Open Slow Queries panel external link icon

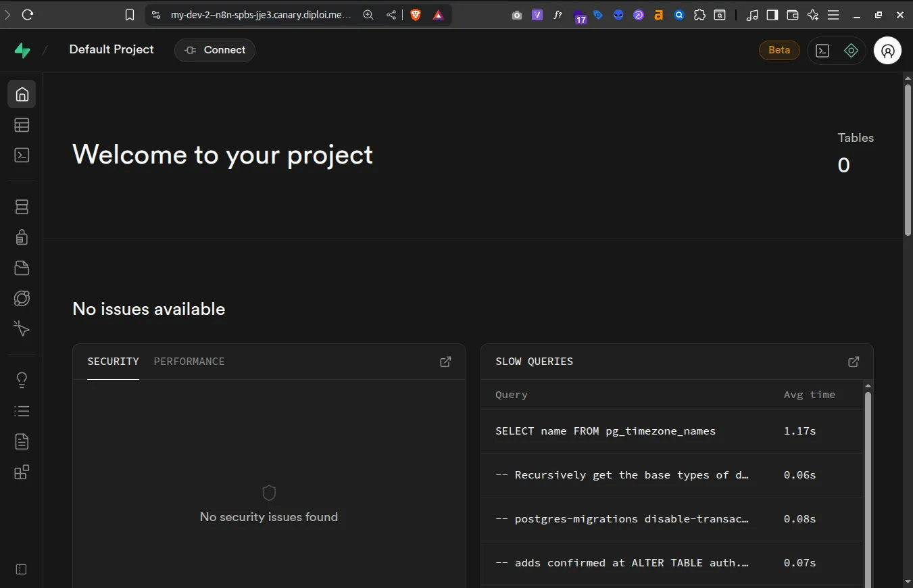[854, 362]
